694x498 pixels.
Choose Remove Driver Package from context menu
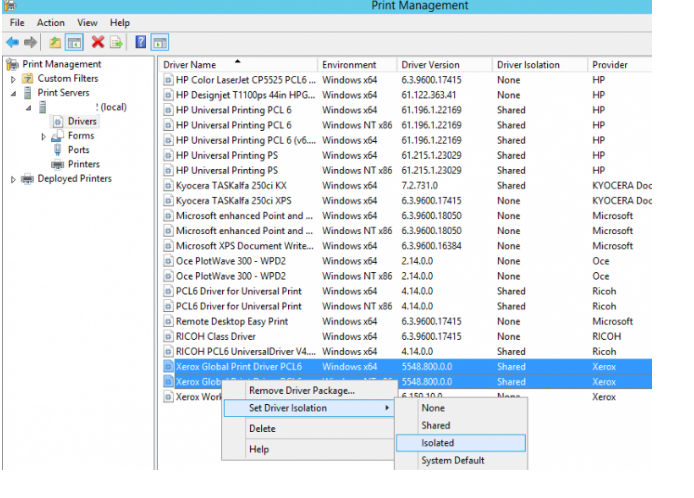[308, 390]
